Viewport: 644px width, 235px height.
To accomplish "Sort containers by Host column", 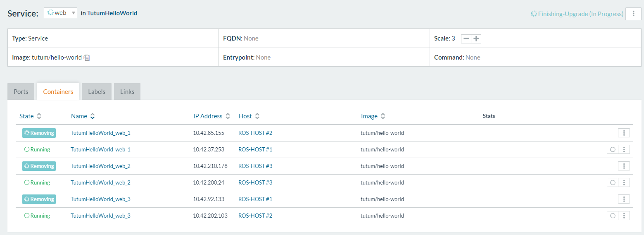I will (x=249, y=116).
